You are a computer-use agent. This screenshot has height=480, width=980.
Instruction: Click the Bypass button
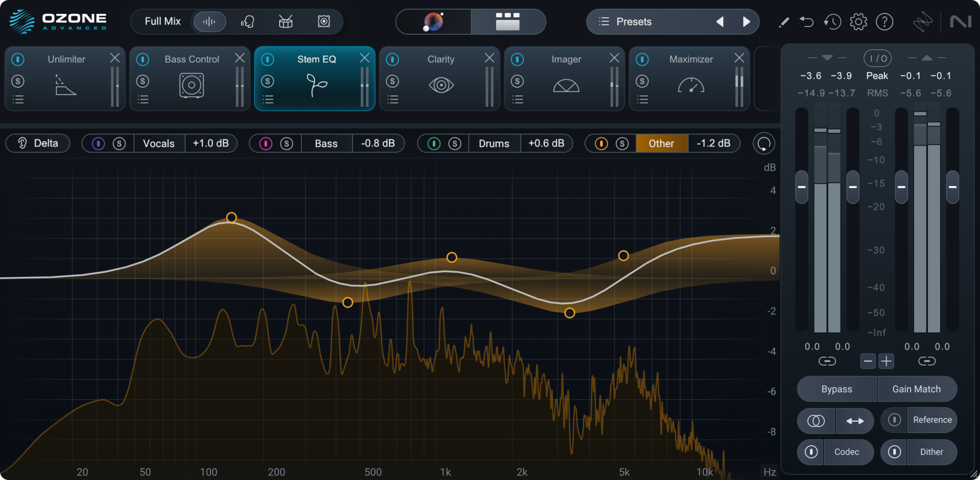pyautogui.click(x=836, y=389)
